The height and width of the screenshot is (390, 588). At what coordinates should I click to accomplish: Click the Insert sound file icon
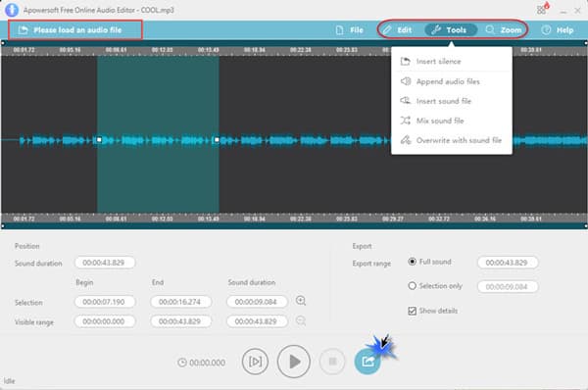(x=406, y=101)
